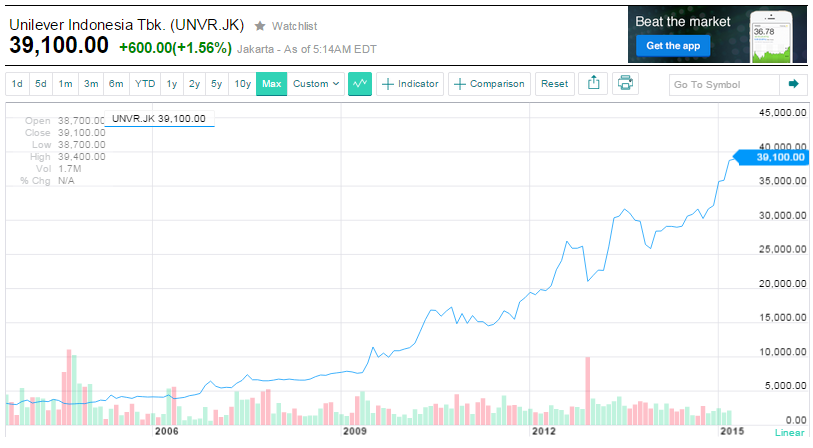Click the 2012 x-axis label
This screenshot has width=813, height=448.
pos(543,431)
